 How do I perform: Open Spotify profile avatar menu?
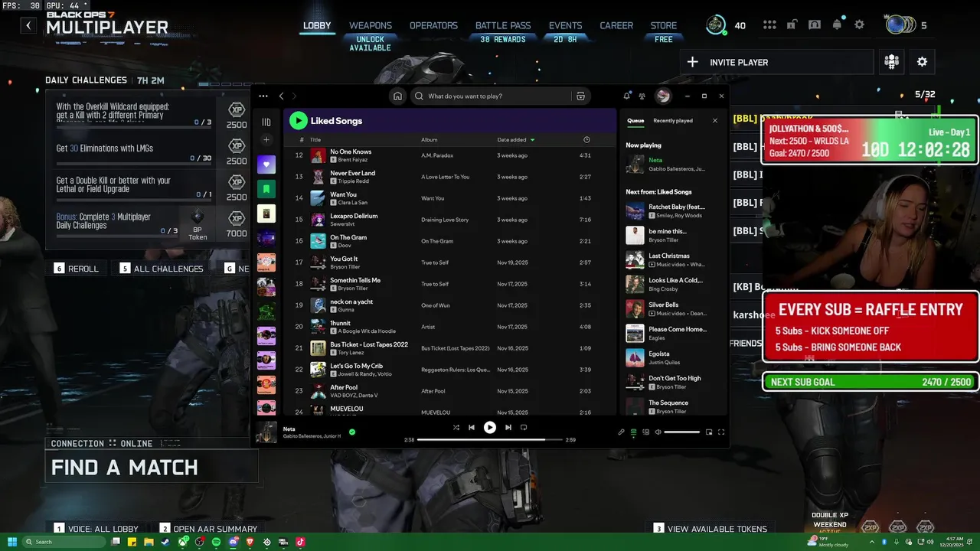point(664,96)
